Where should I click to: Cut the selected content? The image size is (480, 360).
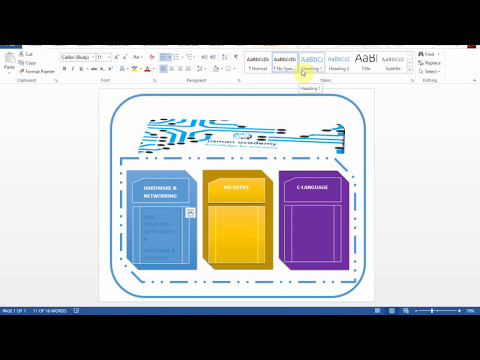tap(26, 54)
